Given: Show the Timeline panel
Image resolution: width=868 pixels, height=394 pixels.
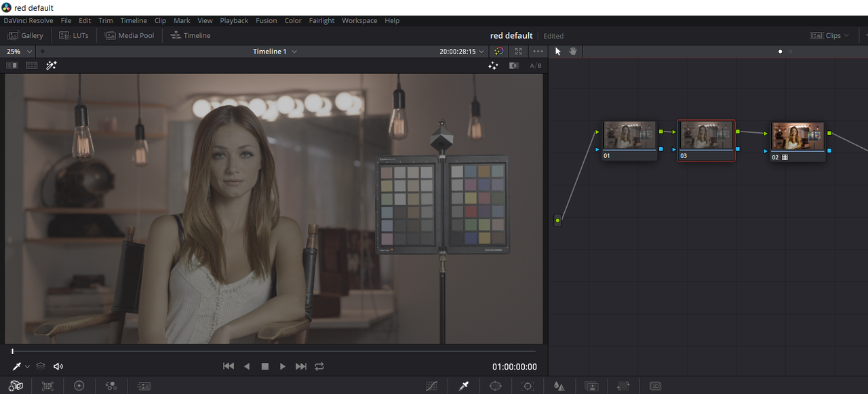Looking at the screenshot, I should 191,35.
